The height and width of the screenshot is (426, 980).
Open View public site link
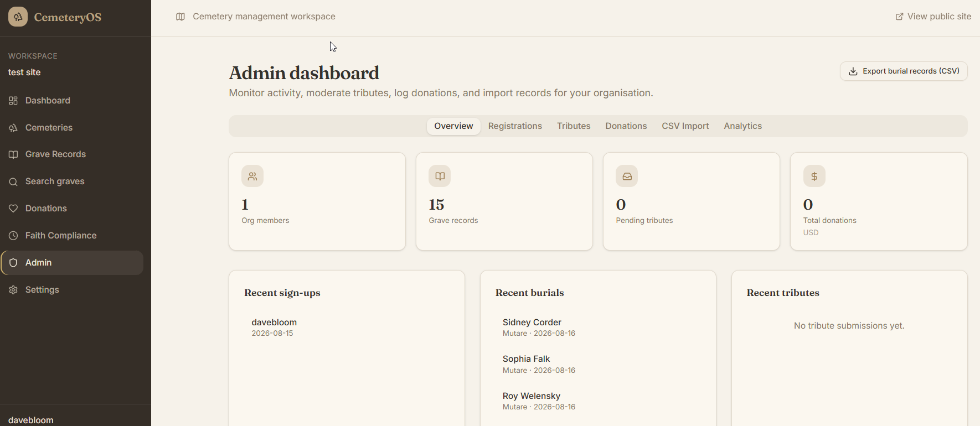click(x=933, y=17)
